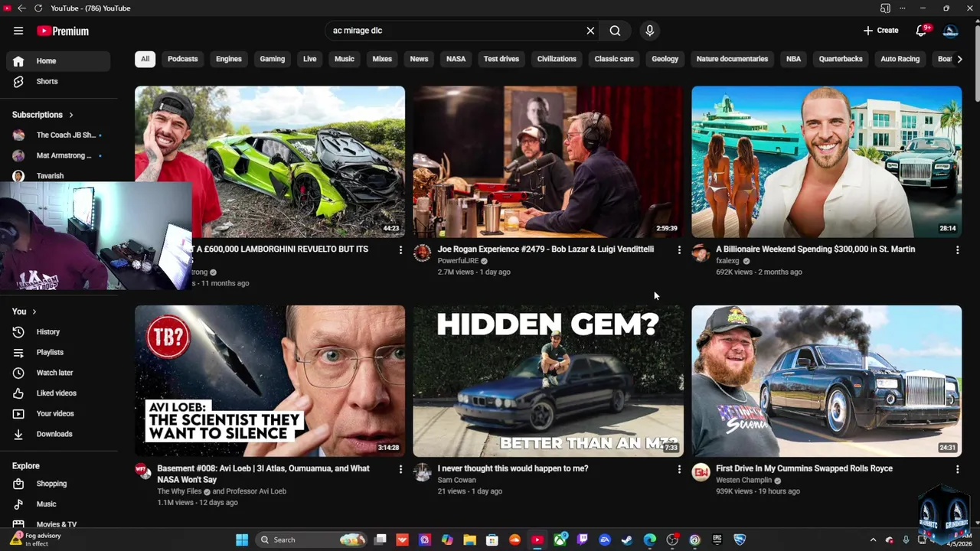Image resolution: width=980 pixels, height=551 pixels.
Task: Select the Auto Racing filter chip
Action: click(x=900, y=59)
